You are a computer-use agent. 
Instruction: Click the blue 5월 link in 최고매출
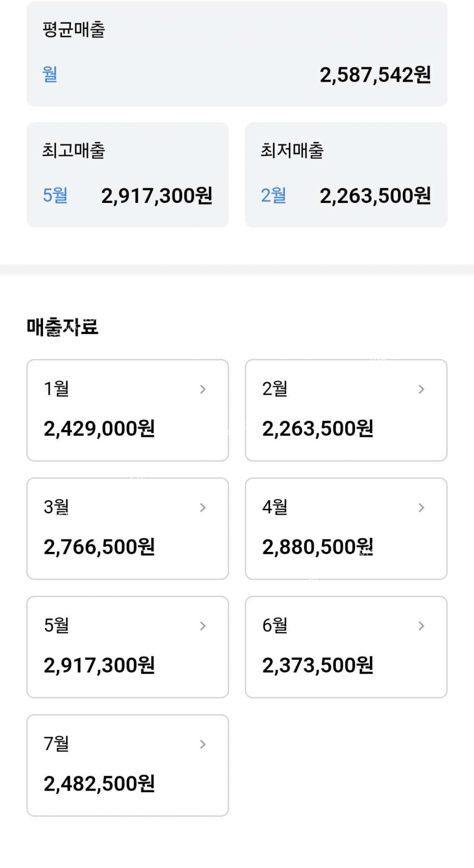click(x=55, y=196)
